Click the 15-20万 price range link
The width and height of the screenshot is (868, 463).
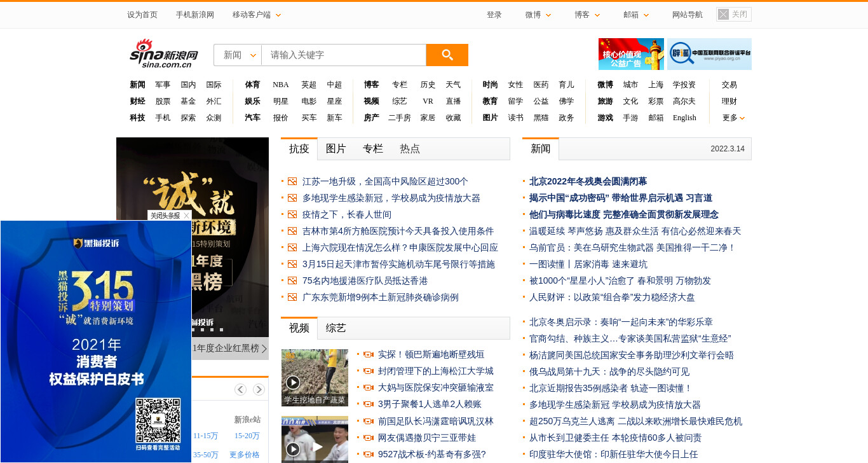pyautogui.click(x=247, y=436)
